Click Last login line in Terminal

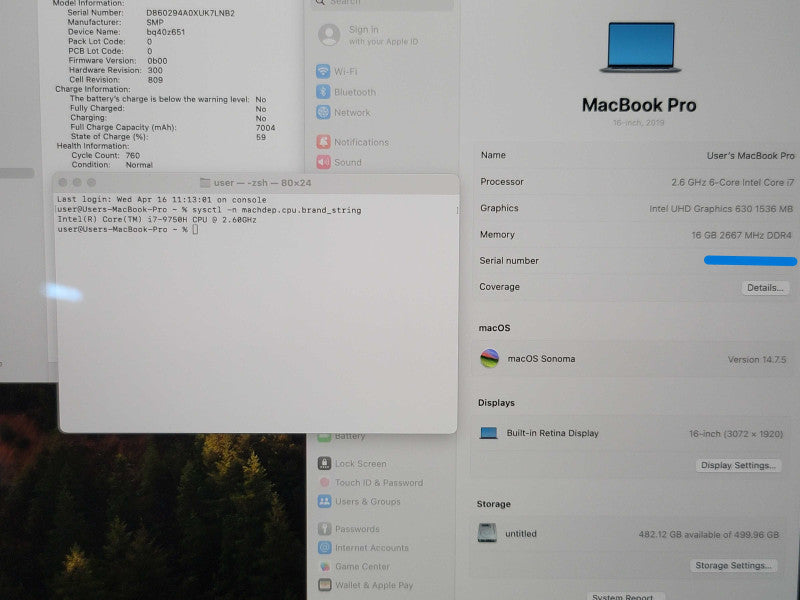pyautogui.click(x=161, y=199)
